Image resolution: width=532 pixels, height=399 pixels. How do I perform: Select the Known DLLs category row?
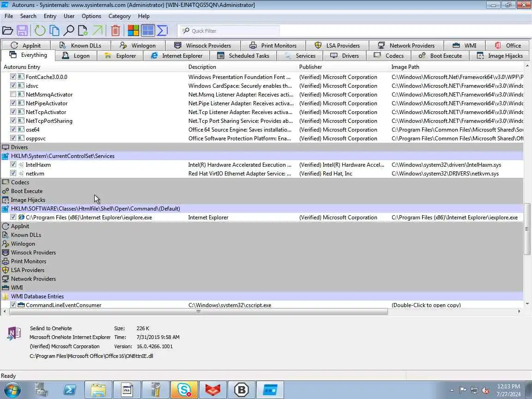pyautogui.click(x=262, y=235)
